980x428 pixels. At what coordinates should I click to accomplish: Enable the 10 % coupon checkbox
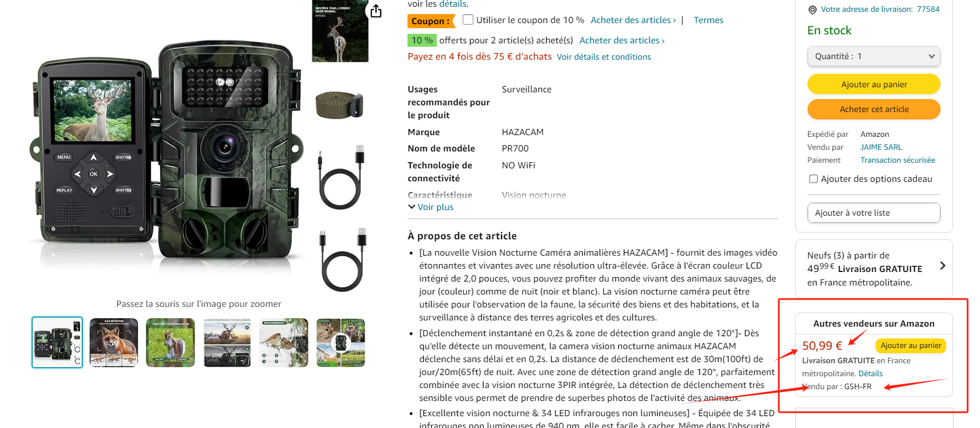point(468,20)
